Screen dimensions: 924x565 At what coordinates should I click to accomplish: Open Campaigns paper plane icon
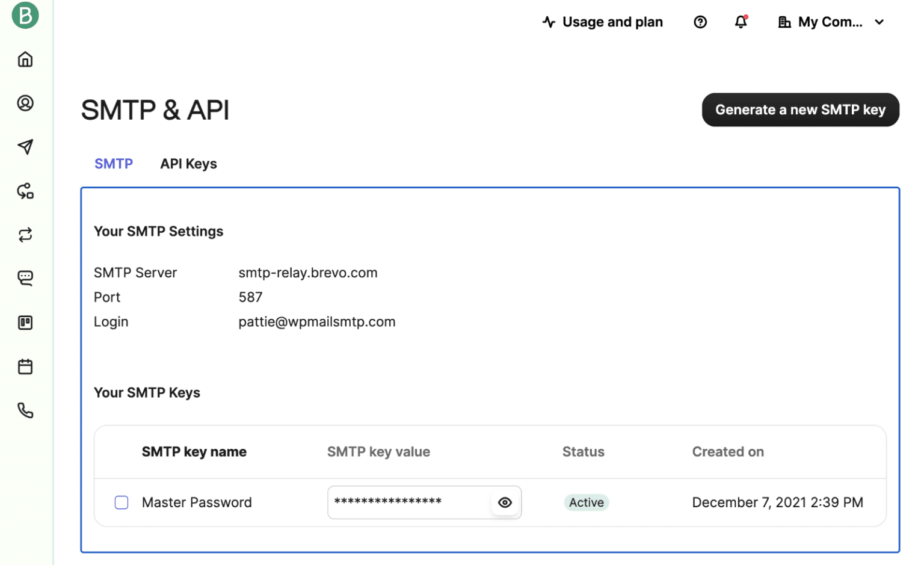[x=25, y=147]
